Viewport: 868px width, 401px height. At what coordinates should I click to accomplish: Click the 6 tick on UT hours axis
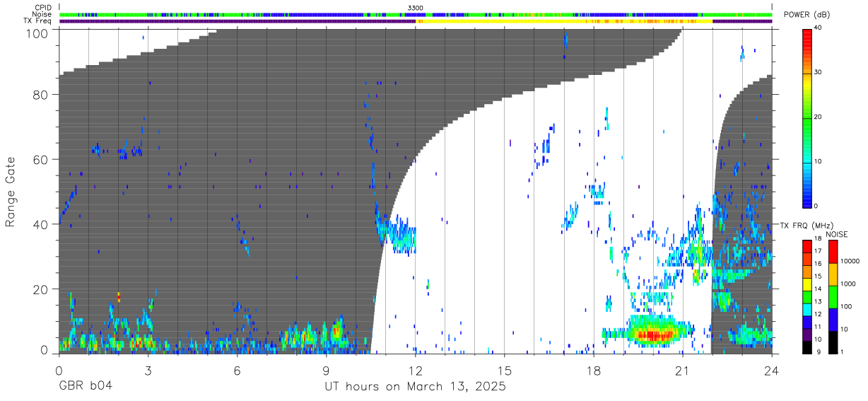(237, 370)
